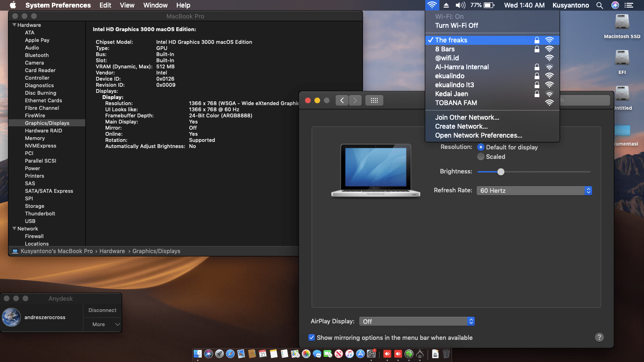Go forward in System Preferences
Viewport: 644px width, 362px height.
[x=355, y=100]
